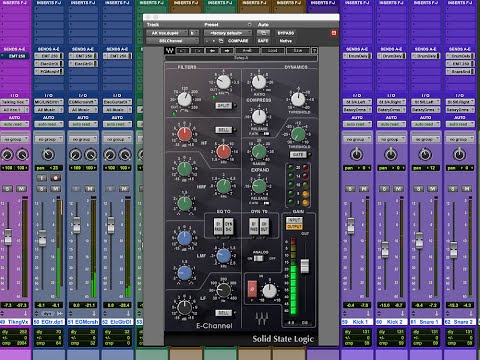Click the LF gain black knob
Viewport: 480px width, 360px height.
tap(184, 308)
